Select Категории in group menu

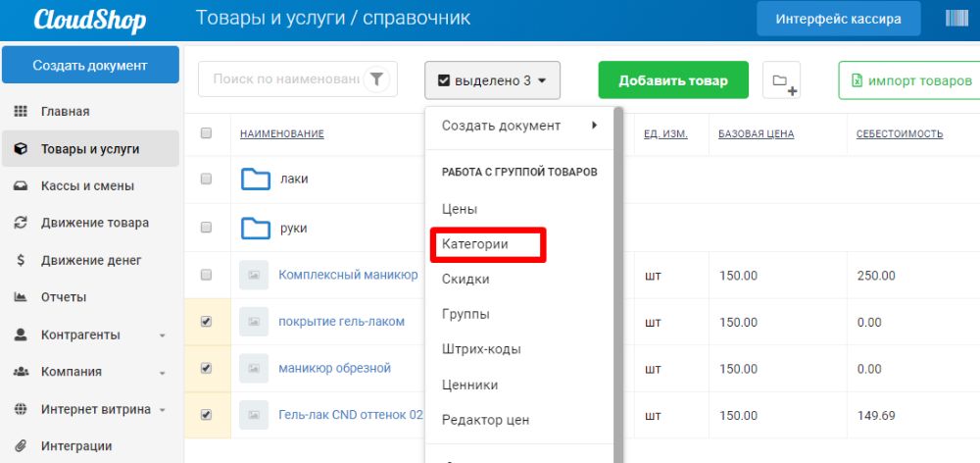[475, 244]
